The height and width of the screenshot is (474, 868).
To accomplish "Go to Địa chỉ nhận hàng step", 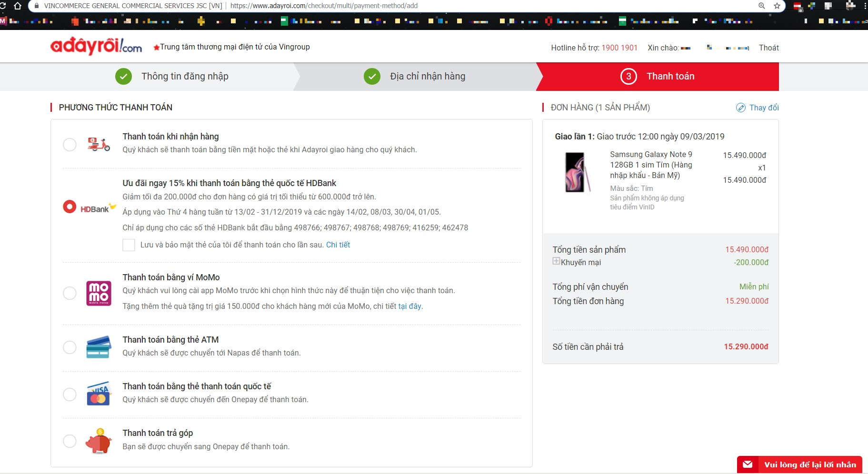I will [427, 77].
